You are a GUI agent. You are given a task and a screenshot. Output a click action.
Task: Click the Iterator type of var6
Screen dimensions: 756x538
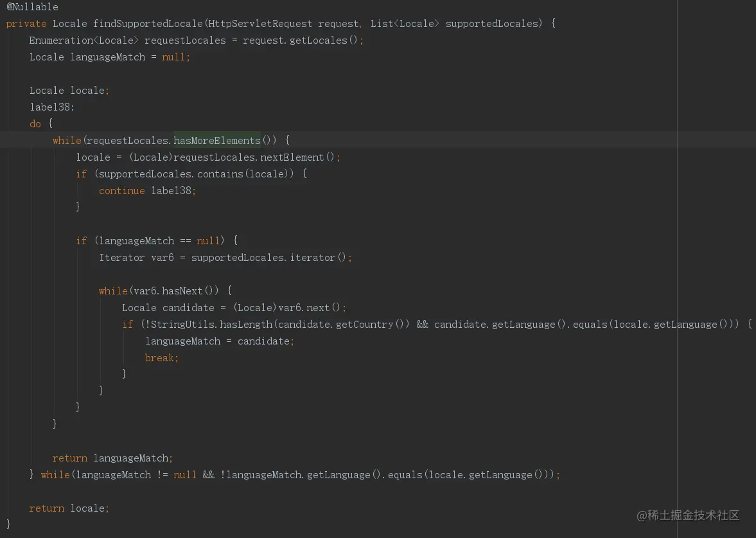(x=121, y=258)
